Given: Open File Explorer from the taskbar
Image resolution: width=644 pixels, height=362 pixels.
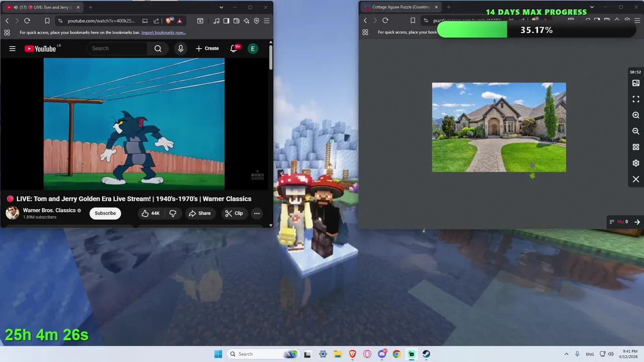Looking at the screenshot, I should click(x=338, y=354).
